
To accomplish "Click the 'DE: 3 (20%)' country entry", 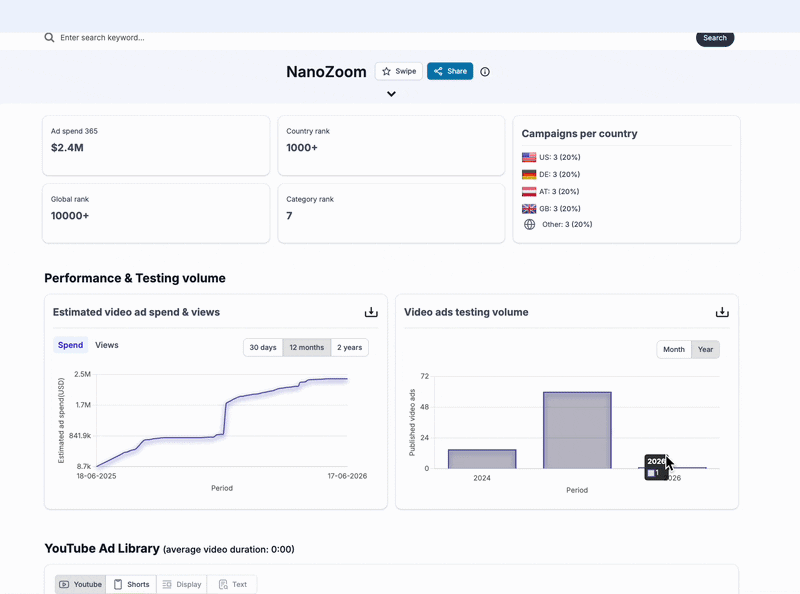I will click(560, 175).
